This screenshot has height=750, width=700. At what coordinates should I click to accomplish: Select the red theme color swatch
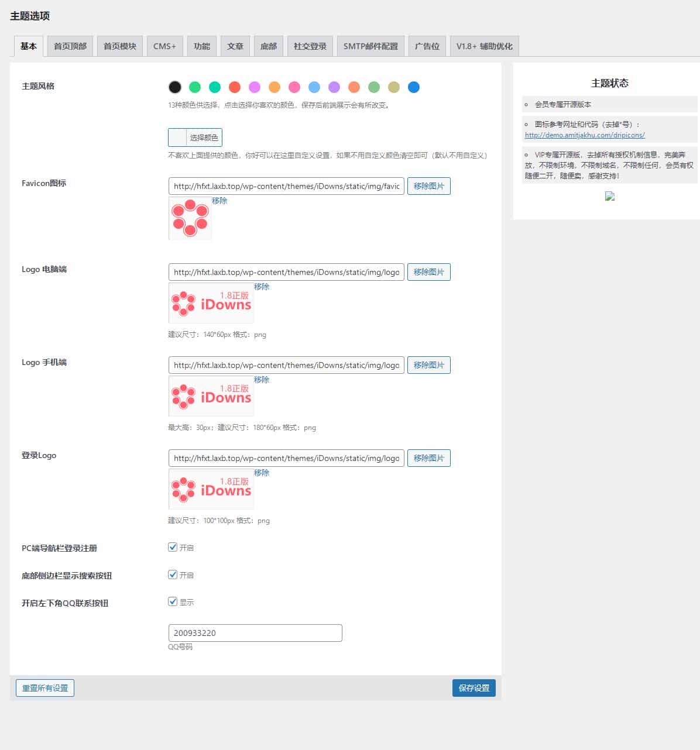(234, 87)
